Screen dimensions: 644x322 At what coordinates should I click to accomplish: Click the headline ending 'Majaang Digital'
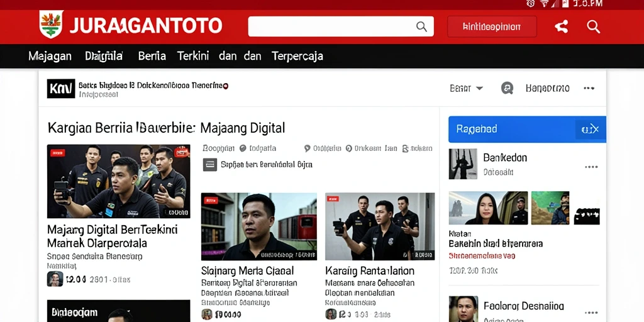[x=166, y=128]
